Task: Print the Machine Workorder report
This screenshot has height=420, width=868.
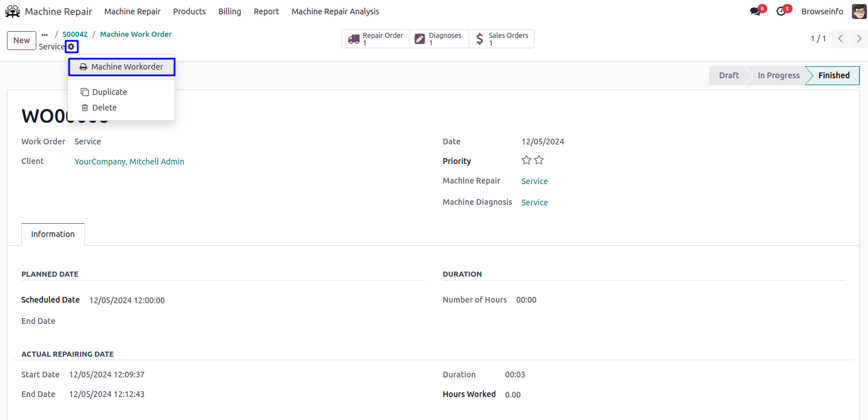Action: click(122, 67)
